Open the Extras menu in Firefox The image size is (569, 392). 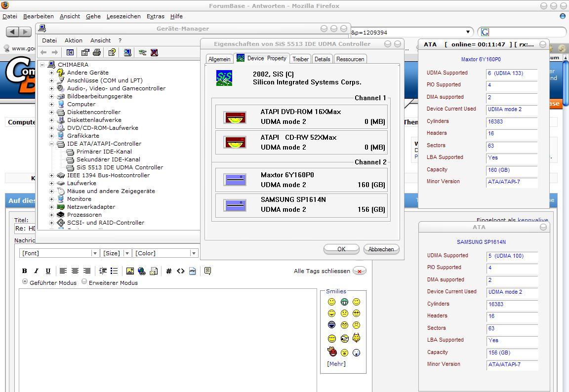click(155, 16)
